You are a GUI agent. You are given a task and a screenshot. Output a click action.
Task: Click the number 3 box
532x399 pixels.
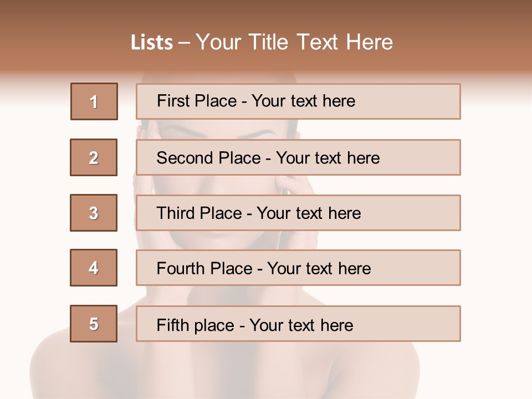click(x=94, y=213)
